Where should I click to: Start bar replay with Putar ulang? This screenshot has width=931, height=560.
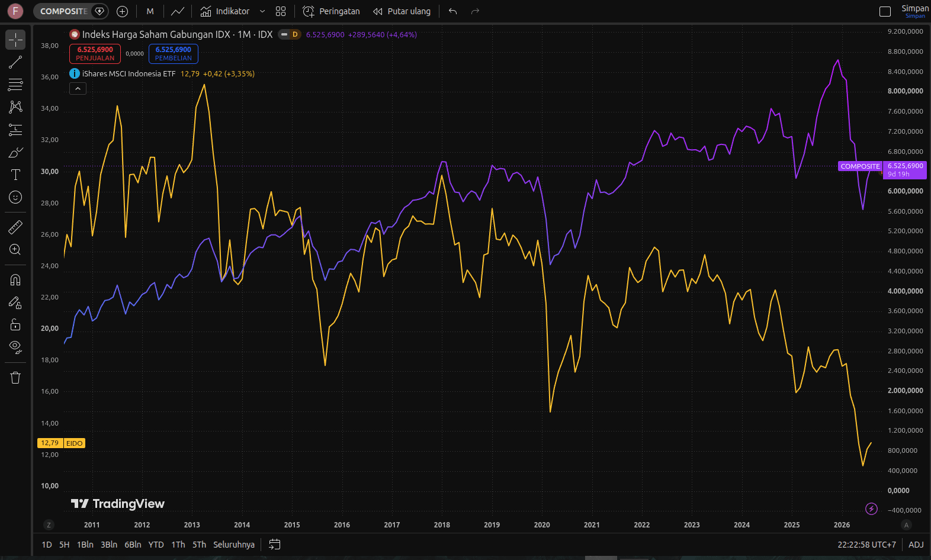click(x=402, y=11)
